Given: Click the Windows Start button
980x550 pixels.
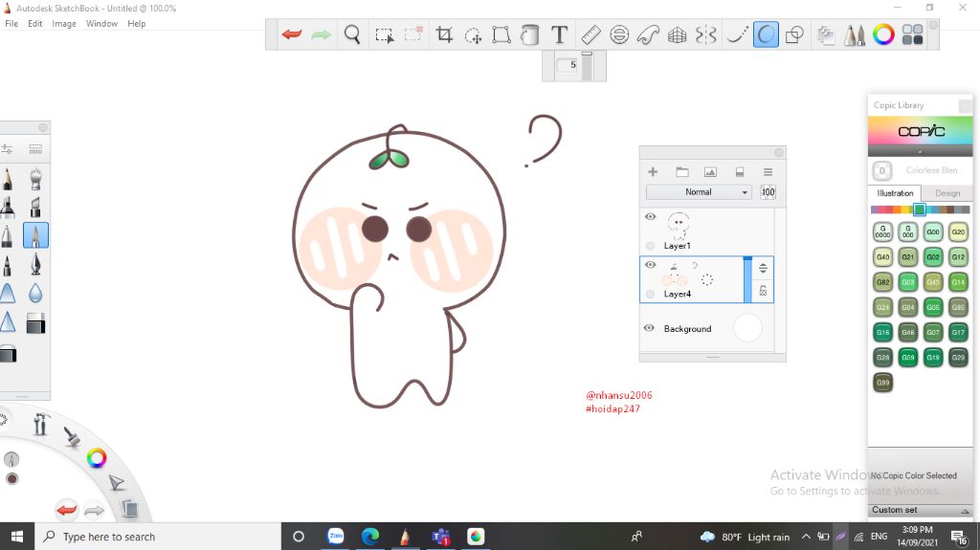Looking at the screenshot, I should (x=17, y=537).
